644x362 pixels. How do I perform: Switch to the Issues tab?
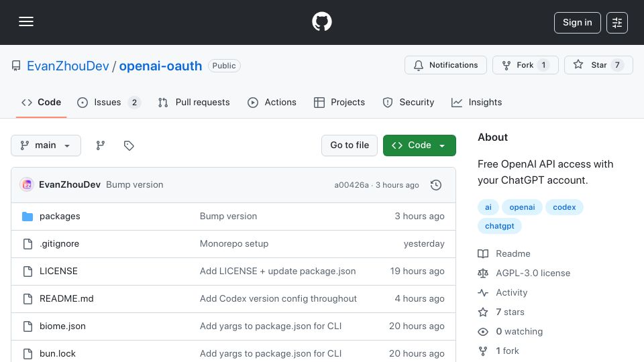pyautogui.click(x=109, y=102)
